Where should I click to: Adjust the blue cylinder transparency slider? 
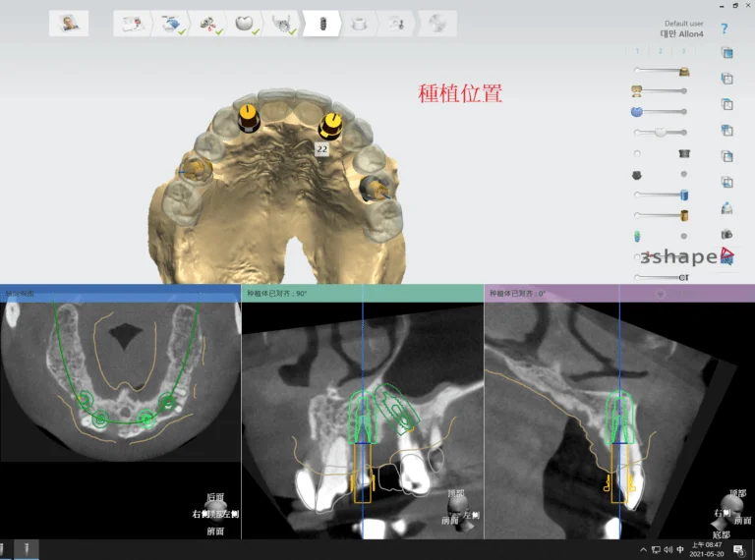tap(661, 195)
